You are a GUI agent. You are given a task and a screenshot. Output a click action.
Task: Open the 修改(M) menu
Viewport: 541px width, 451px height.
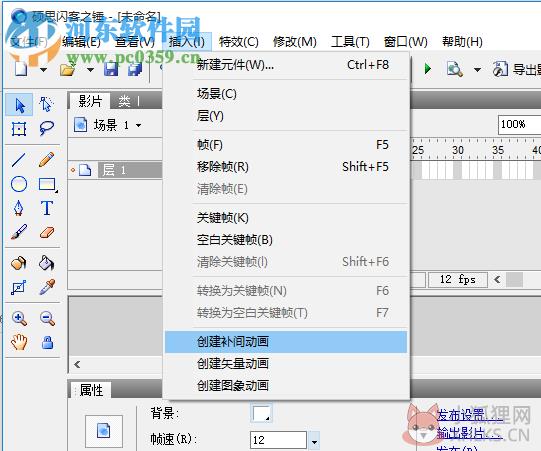(295, 42)
